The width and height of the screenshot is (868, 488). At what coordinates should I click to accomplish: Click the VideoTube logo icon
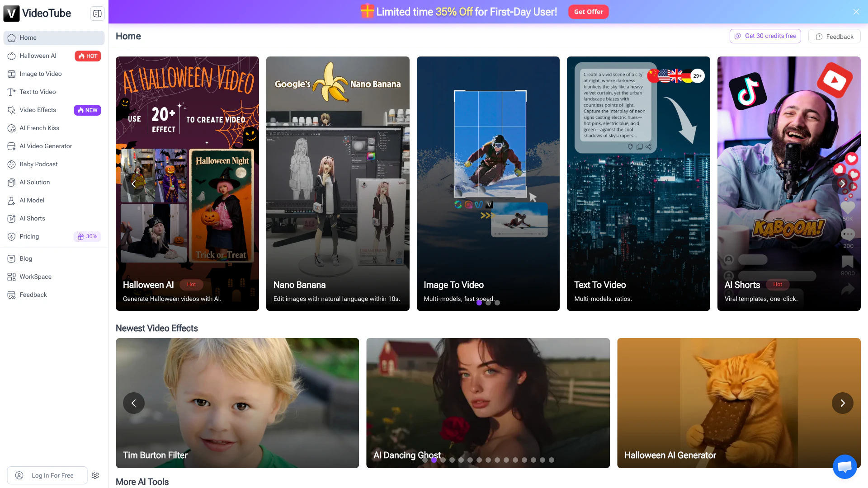tap(11, 14)
